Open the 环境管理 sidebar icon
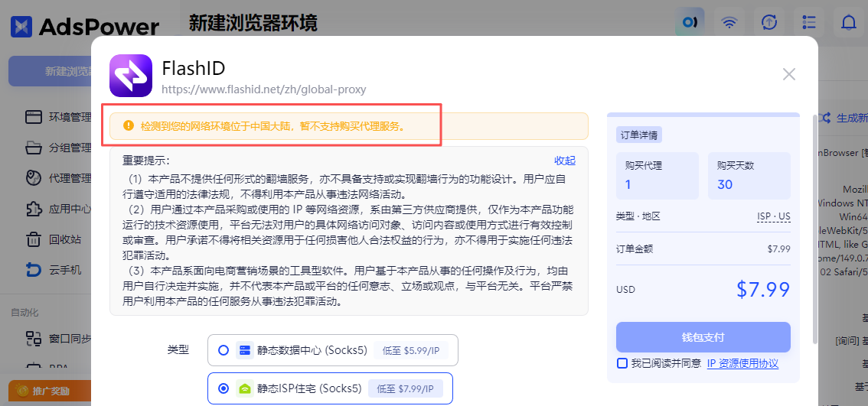This screenshot has width=868, height=406. [34, 117]
